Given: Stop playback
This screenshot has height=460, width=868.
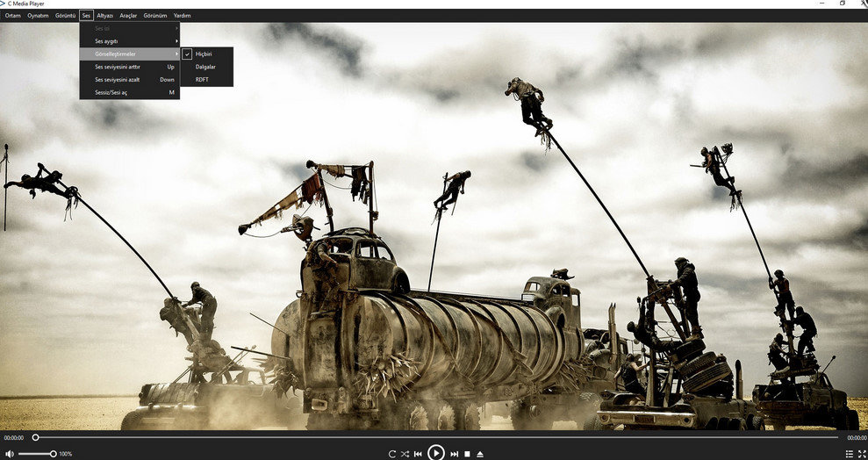Looking at the screenshot, I should coord(467,454).
